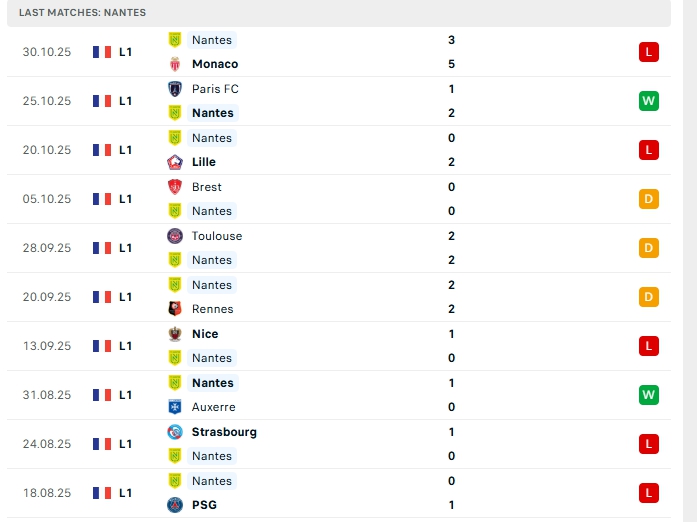Click the Toulouse club crest

175,236
